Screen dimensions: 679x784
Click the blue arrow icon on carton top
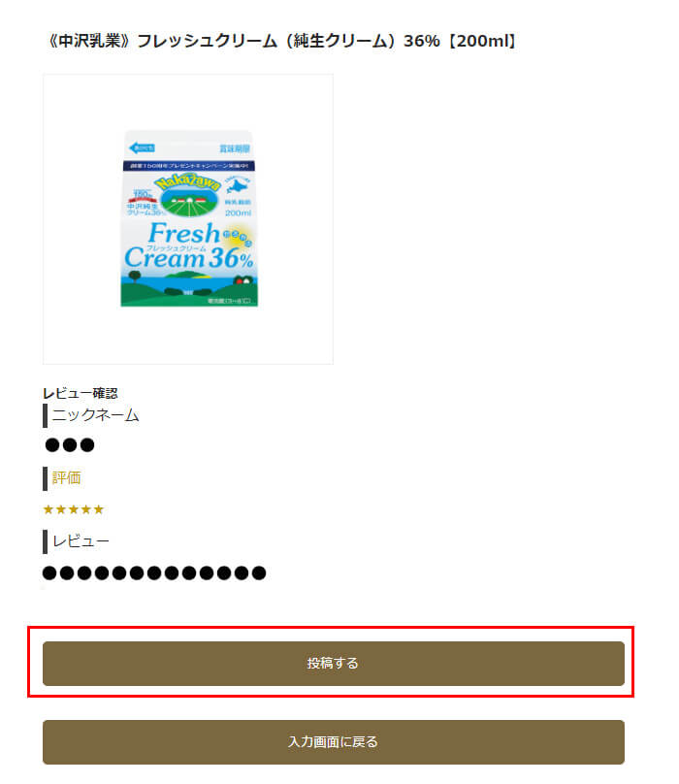click(x=142, y=147)
